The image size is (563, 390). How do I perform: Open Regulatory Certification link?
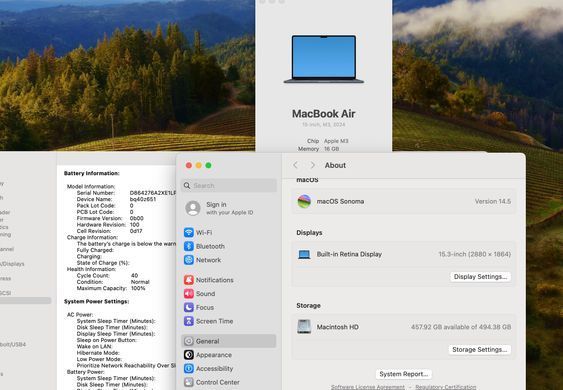point(446,387)
